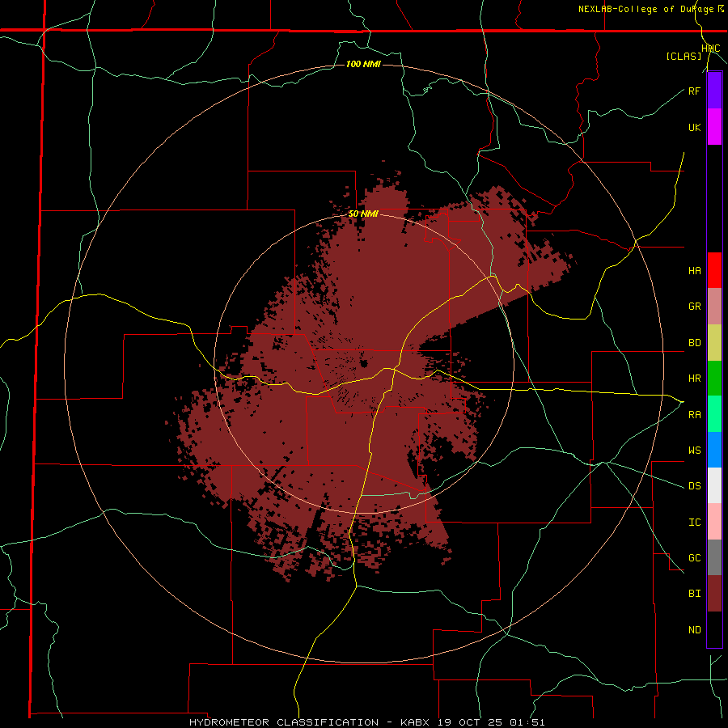Click the 'BD' legend label
The image size is (728, 728).
(694, 343)
